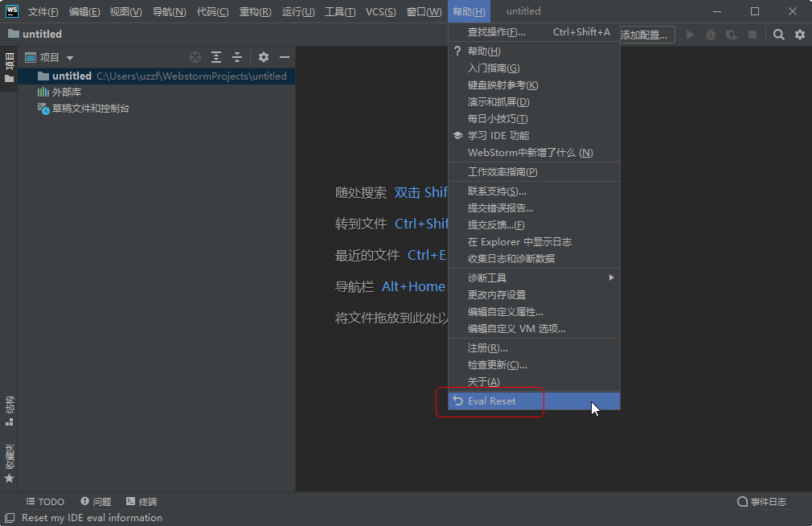Click Eval Reset menu item

pyautogui.click(x=534, y=401)
